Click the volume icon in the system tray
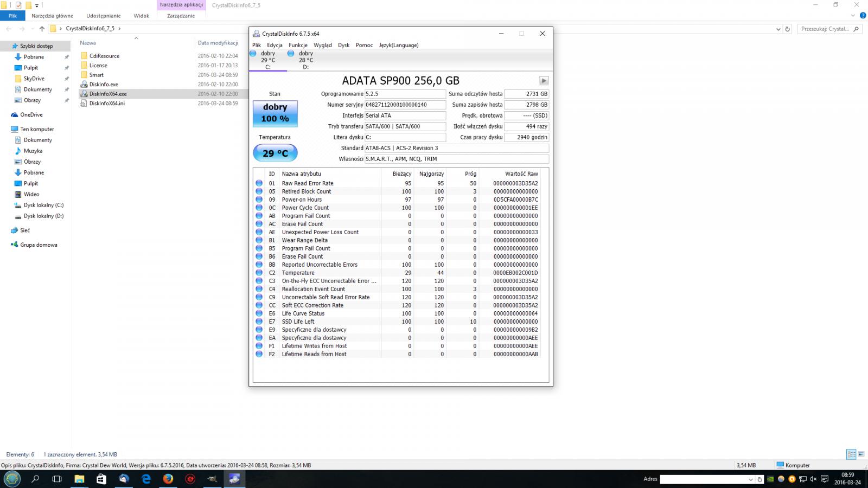The height and width of the screenshot is (488, 868). coord(813,479)
